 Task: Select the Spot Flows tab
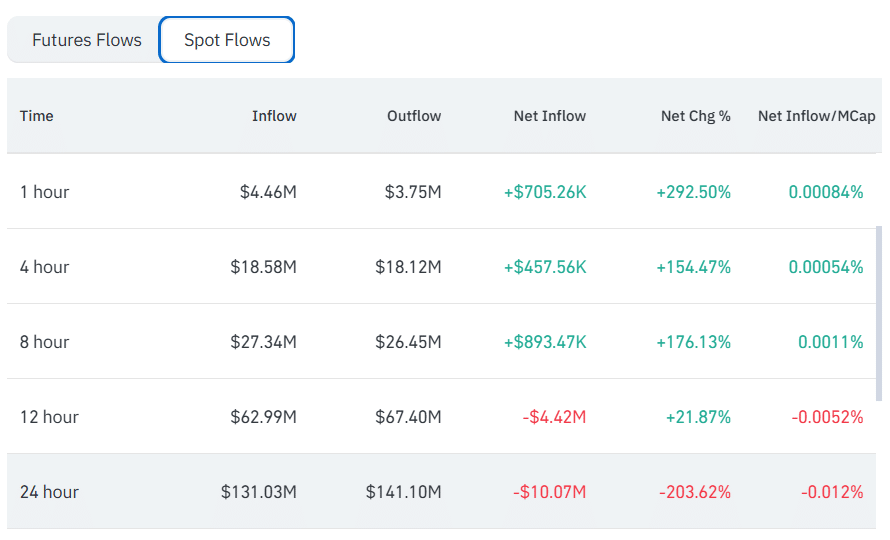(227, 41)
